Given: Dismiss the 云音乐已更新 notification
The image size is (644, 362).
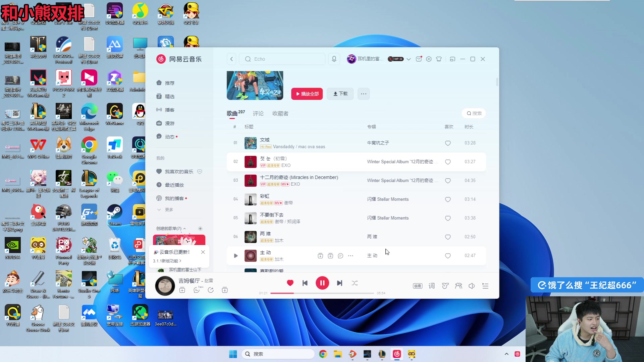Looking at the screenshot, I should [203, 252].
